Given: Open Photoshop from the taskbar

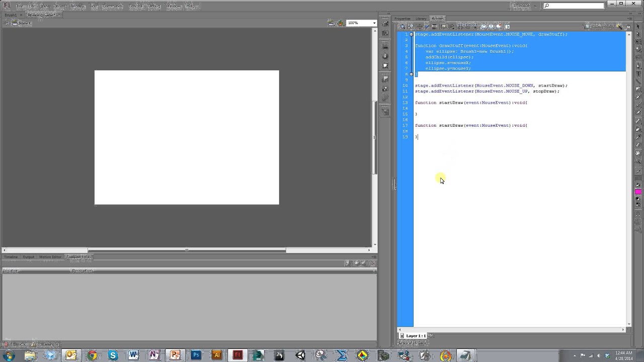Looking at the screenshot, I should pyautogui.click(x=196, y=355).
